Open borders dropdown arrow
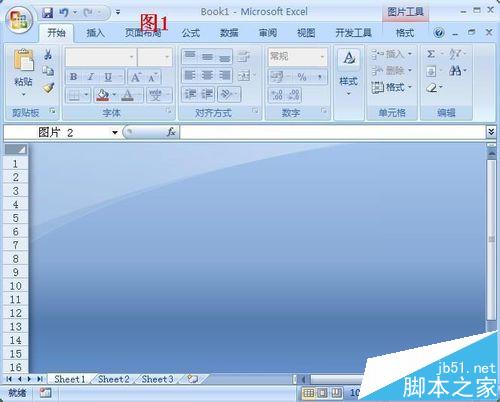 click(x=86, y=95)
